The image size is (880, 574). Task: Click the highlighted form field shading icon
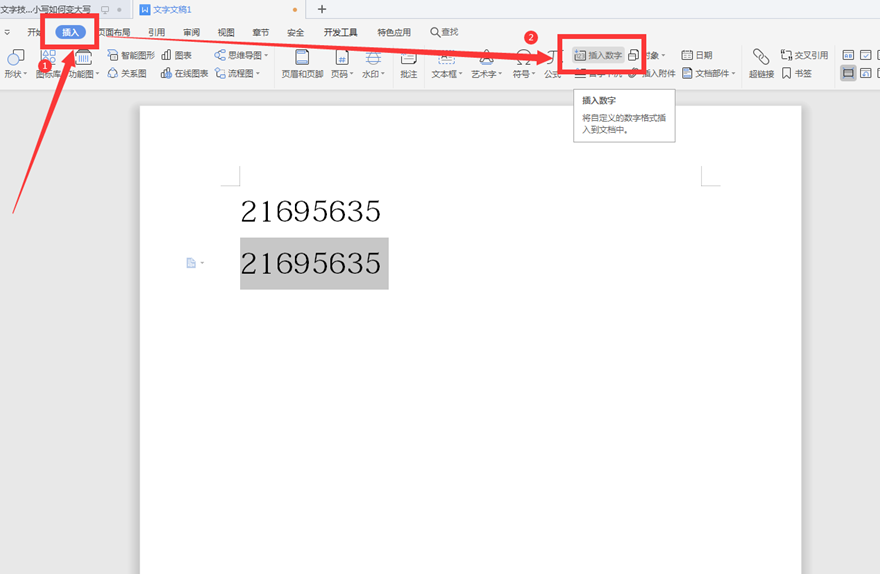(x=848, y=73)
